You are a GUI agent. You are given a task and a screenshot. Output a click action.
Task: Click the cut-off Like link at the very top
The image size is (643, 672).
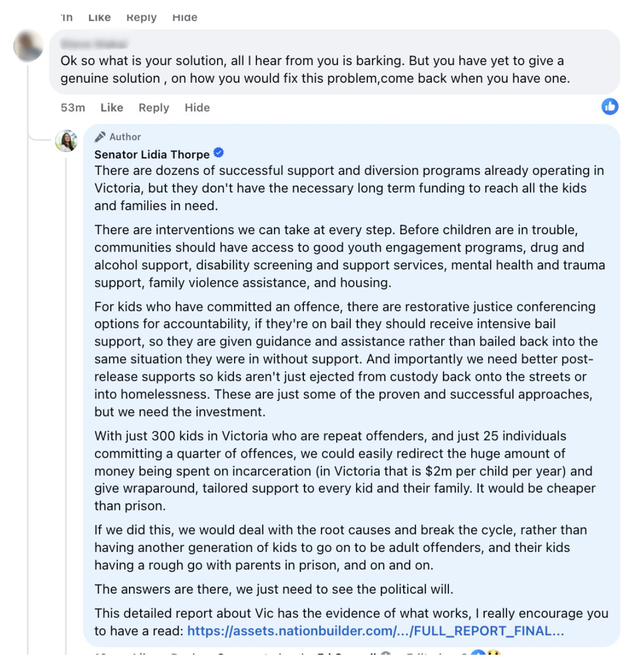click(x=99, y=18)
